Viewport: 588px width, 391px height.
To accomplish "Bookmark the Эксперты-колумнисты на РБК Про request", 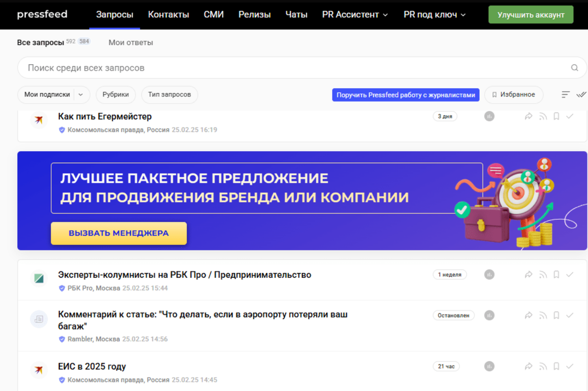I will tap(556, 275).
